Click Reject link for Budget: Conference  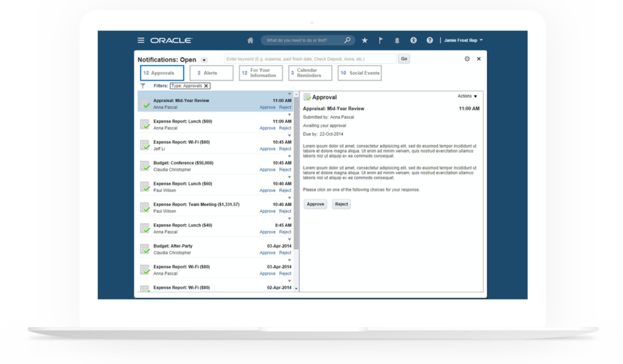285,170
